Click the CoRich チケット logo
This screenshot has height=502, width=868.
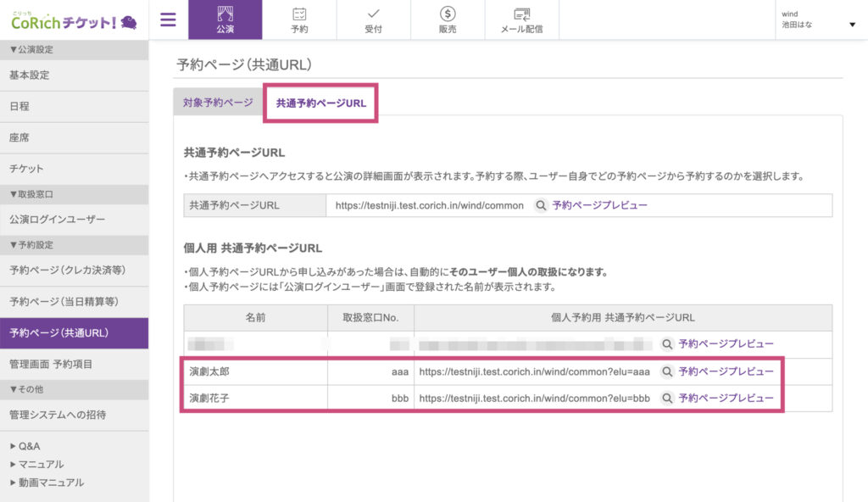pyautogui.click(x=75, y=20)
